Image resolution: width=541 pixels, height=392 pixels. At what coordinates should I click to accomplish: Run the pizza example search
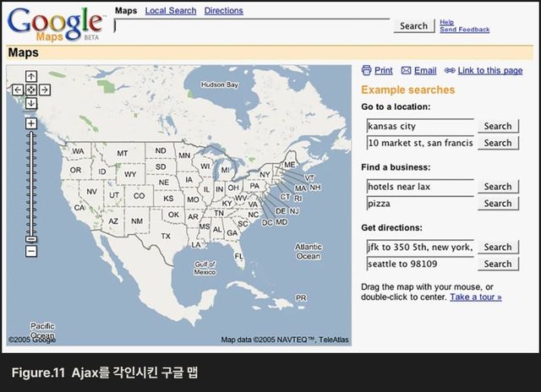click(498, 204)
